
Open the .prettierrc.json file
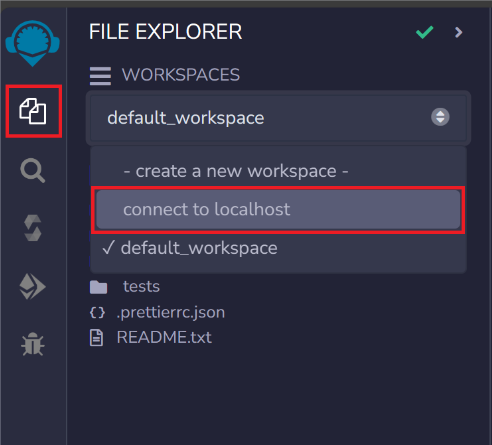coord(170,312)
